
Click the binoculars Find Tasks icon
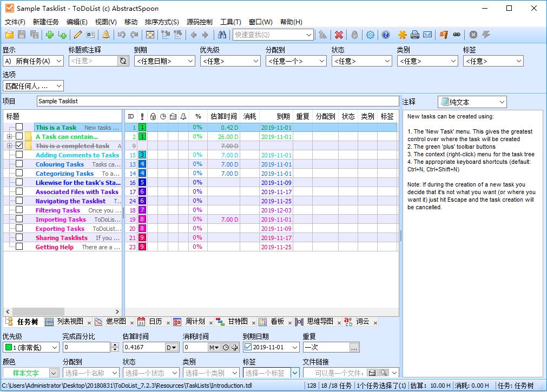[222, 35]
